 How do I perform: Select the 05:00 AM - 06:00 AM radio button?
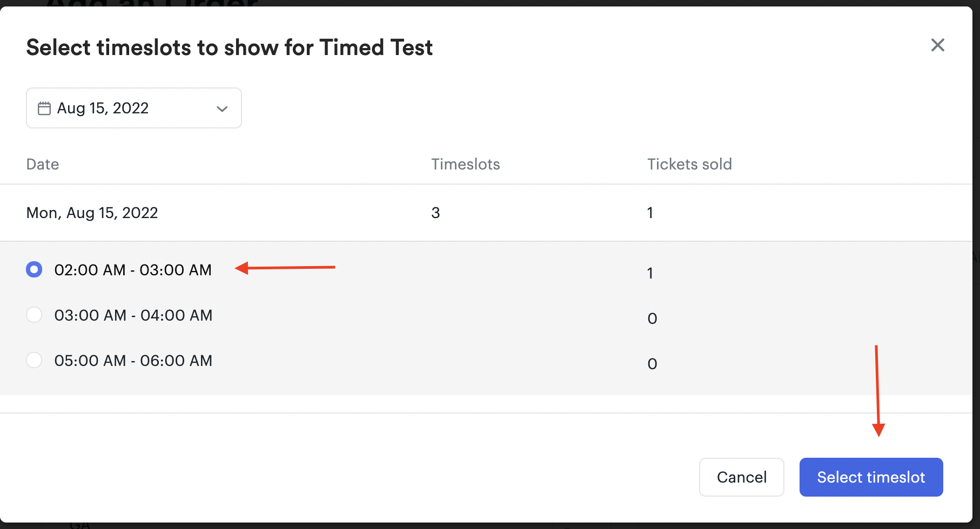click(34, 360)
